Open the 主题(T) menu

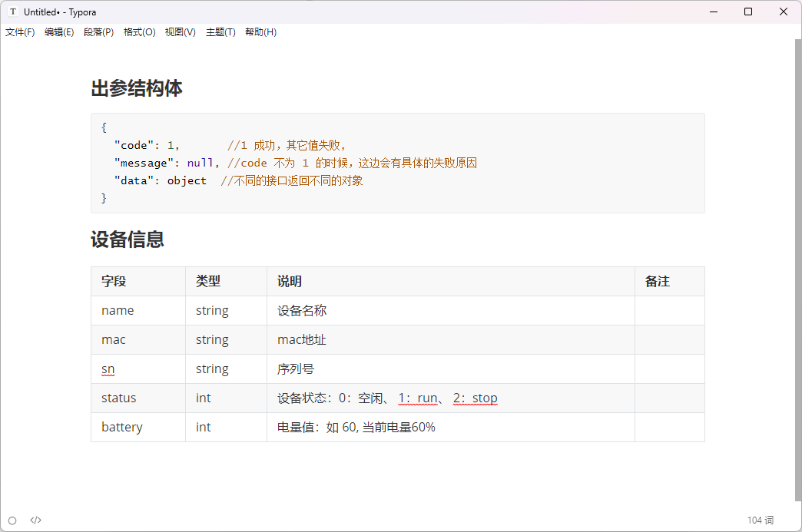[220, 32]
